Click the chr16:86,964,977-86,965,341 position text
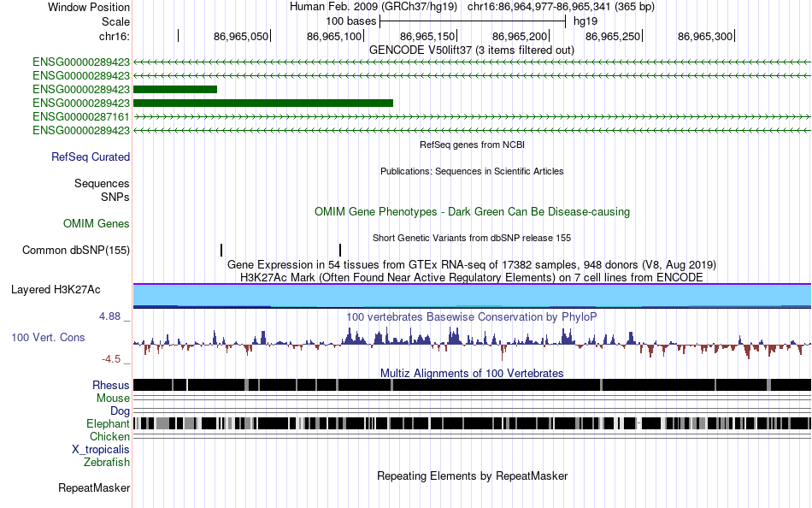 coord(561,7)
